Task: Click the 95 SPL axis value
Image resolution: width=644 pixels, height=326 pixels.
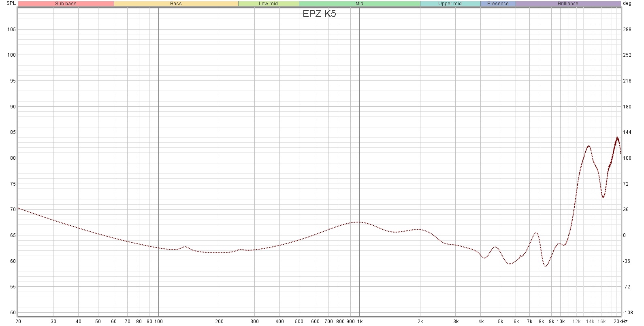Action: (x=13, y=81)
